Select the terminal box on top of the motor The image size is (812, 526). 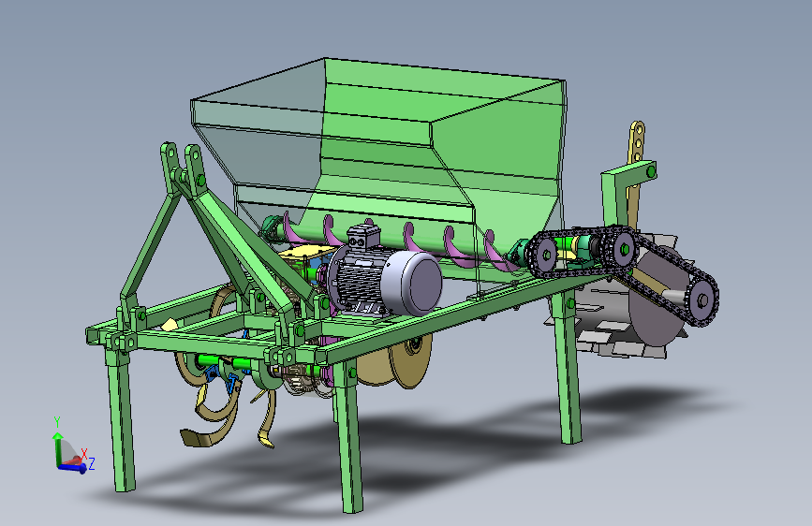click(363, 238)
